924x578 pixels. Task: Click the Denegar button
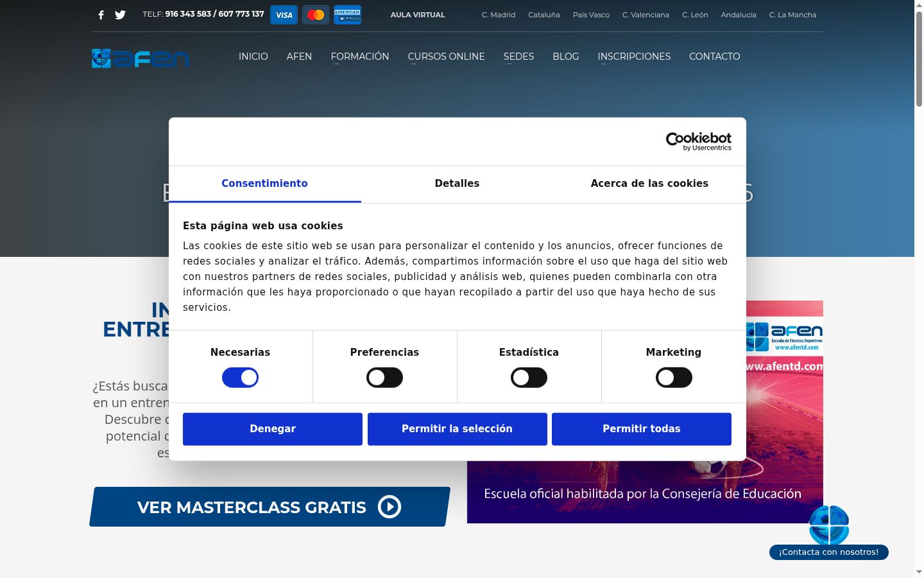coord(273,429)
